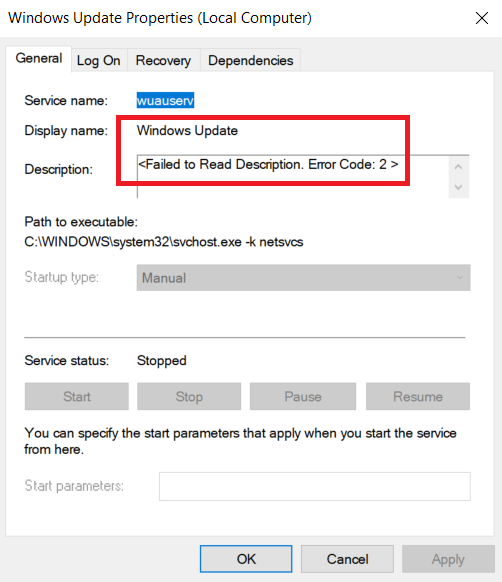This screenshot has width=502, height=582.
Task: Click the description scrollbar up arrow
Action: point(459,167)
